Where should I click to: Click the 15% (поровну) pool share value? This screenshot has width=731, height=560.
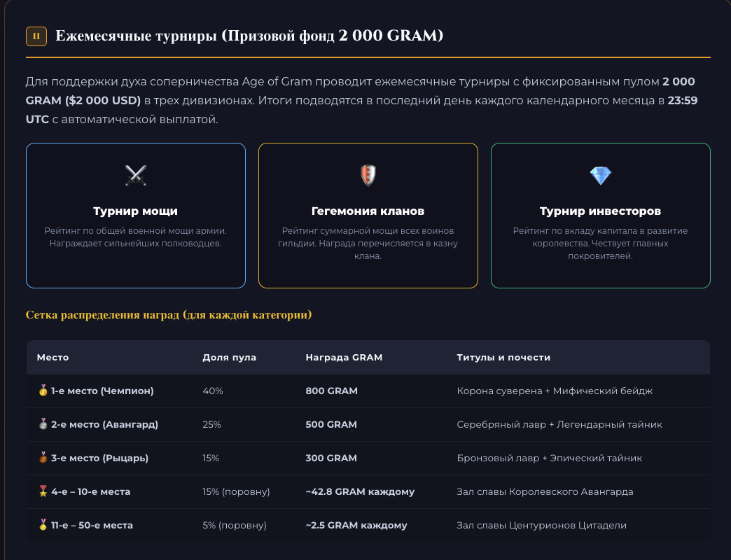[x=237, y=491]
